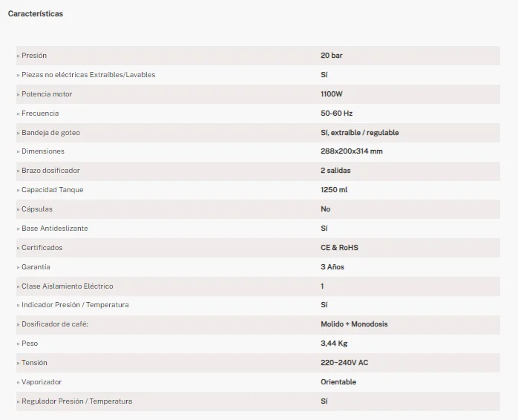Click the Bandeja de goteo label
518x420 pixels.
[50, 133]
